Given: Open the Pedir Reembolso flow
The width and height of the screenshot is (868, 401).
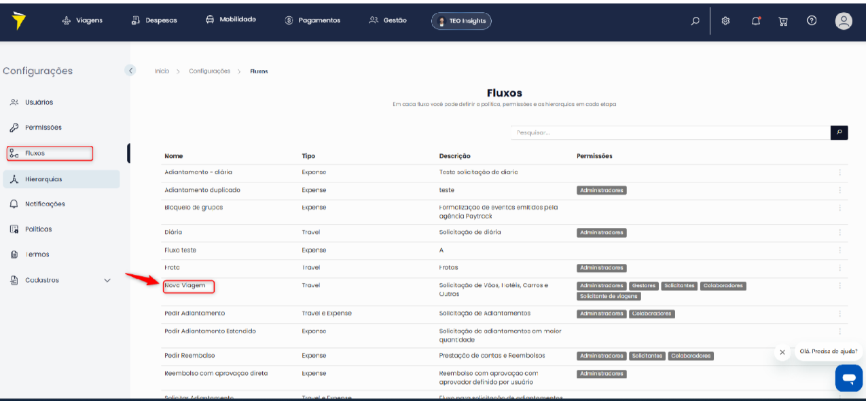Looking at the screenshot, I should (x=188, y=356).
